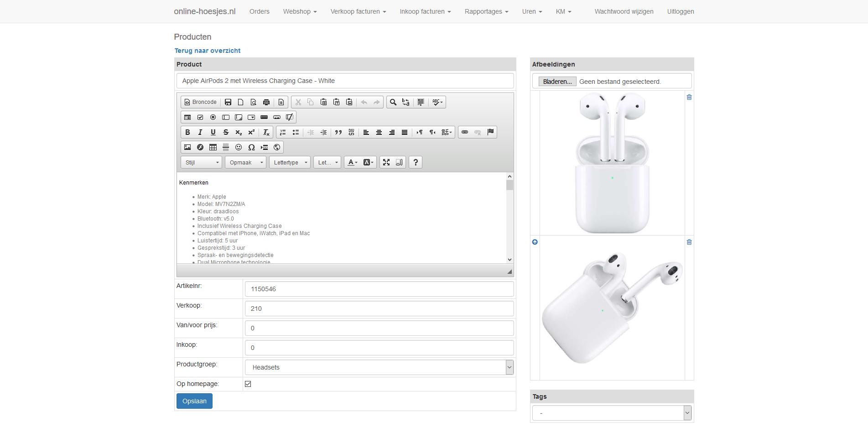The width and height of the screenshot is (868, 432).
Task: Toggle the Op homepage checkbox
Action: pyautogui.click(x=248, y=384)
